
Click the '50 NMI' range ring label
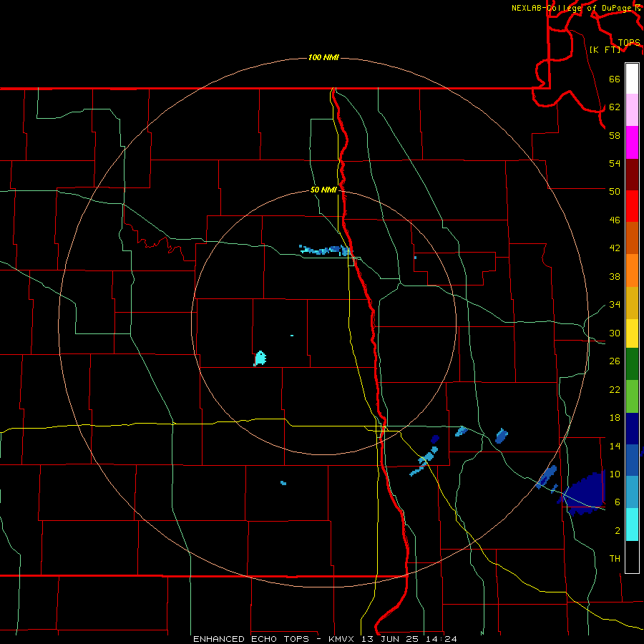coord(323,190)
